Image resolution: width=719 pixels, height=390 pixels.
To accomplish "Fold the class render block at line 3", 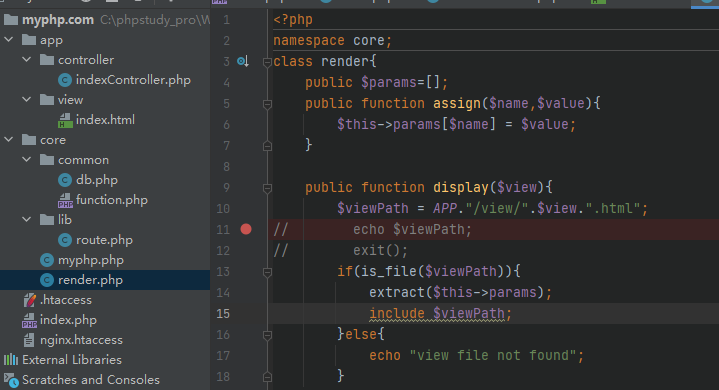I will [x=267, y=62].
